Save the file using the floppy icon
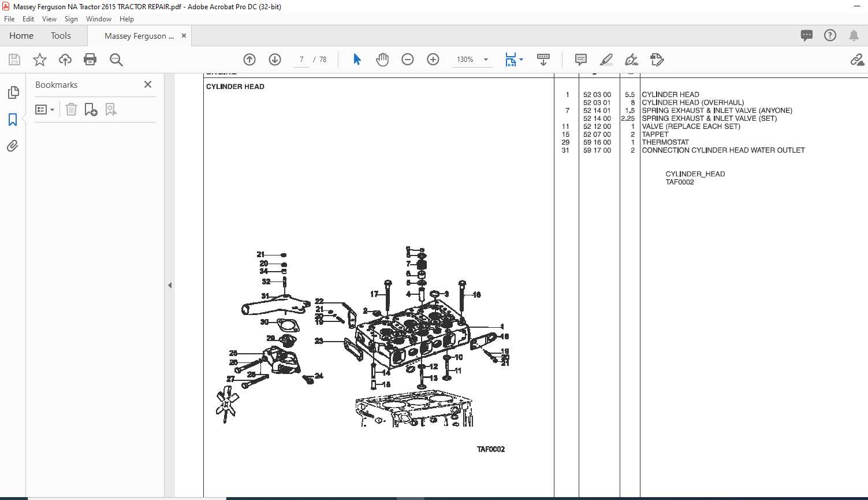This screenshot has height=500, width=868. [x=14, y=60]
